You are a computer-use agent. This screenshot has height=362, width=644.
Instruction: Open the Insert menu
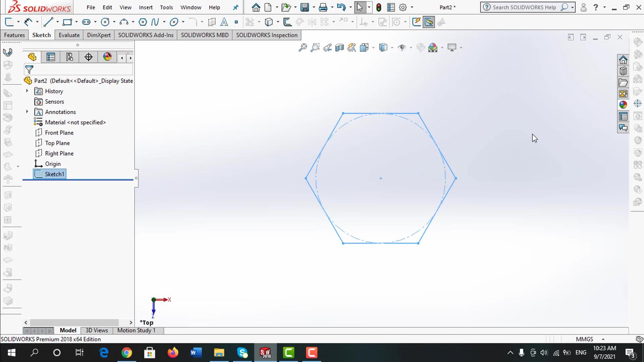coord(146,7)
